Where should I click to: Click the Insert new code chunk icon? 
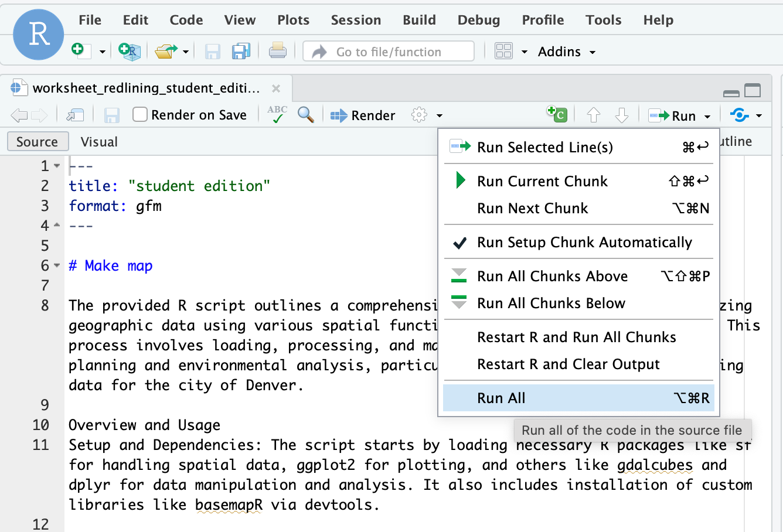(x=557, y=114)
